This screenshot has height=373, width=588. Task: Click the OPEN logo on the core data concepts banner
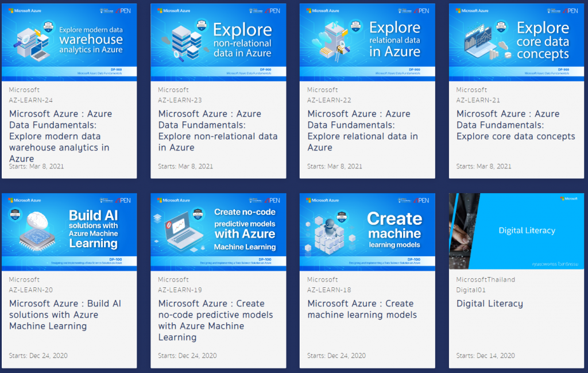point(570,11)
